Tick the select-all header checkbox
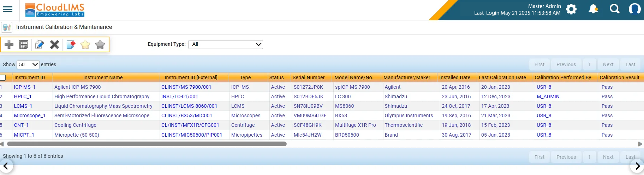This screenshot has height=175, width=644. (3, 77)
